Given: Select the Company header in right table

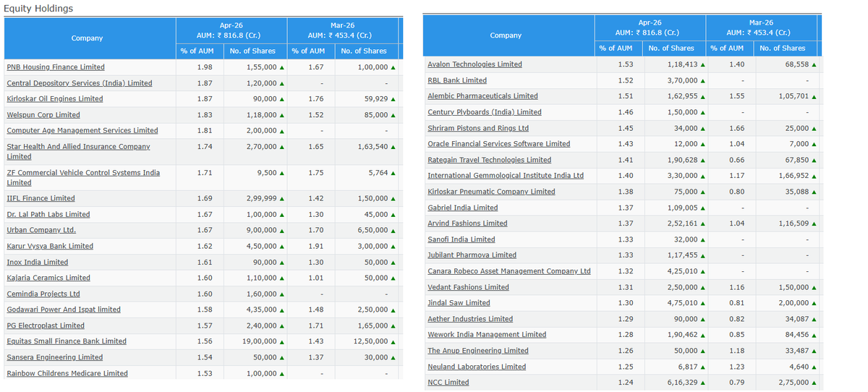Looking at the screenshot, I should click(x=506, y=35).
